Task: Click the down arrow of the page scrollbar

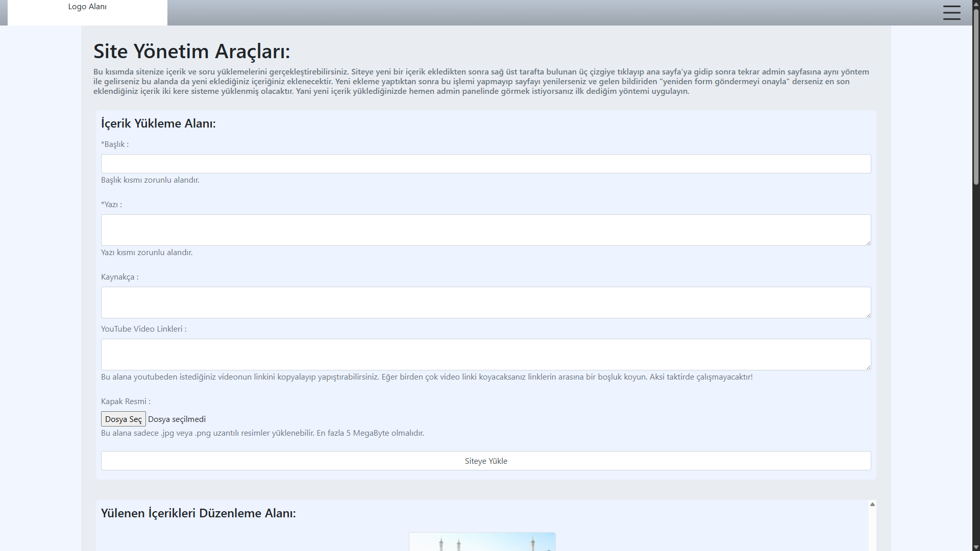Action: tap(974, 546)
